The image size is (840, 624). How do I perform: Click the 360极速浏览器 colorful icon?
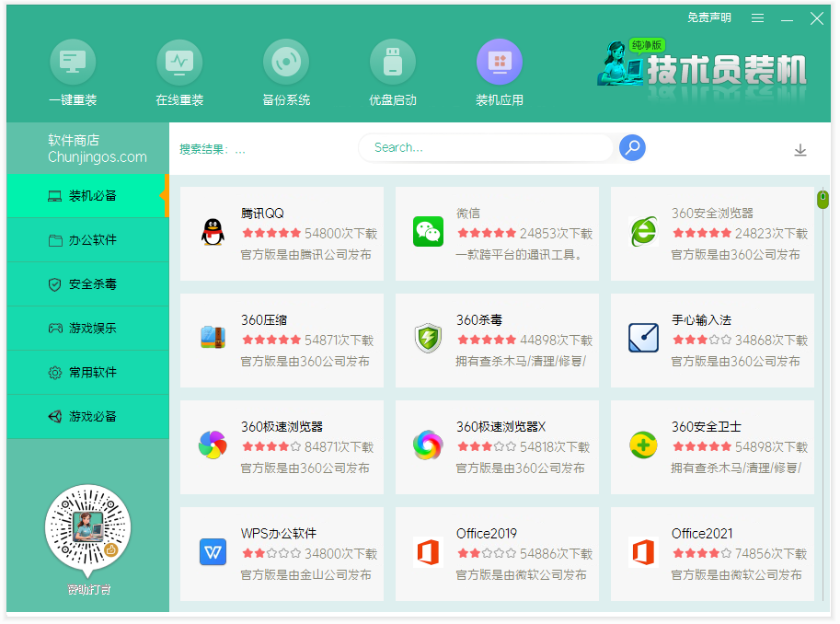click(213, 445)
